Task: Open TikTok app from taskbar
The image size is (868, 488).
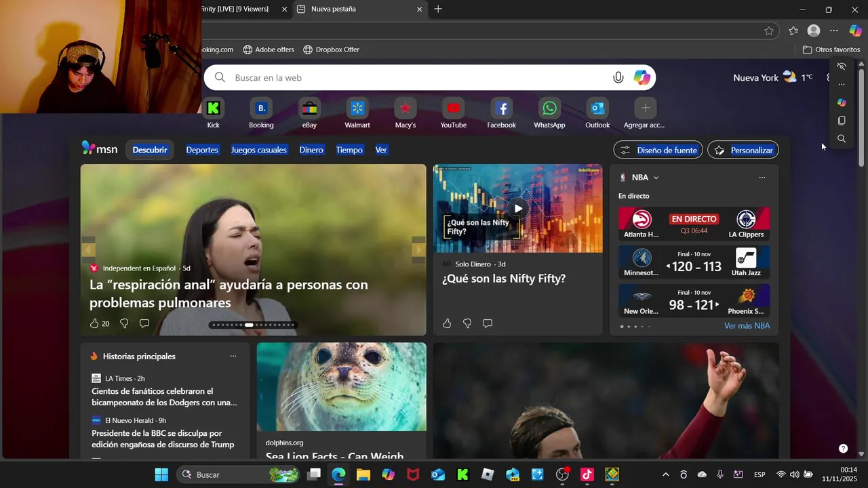Action: (x=587, y=474)
